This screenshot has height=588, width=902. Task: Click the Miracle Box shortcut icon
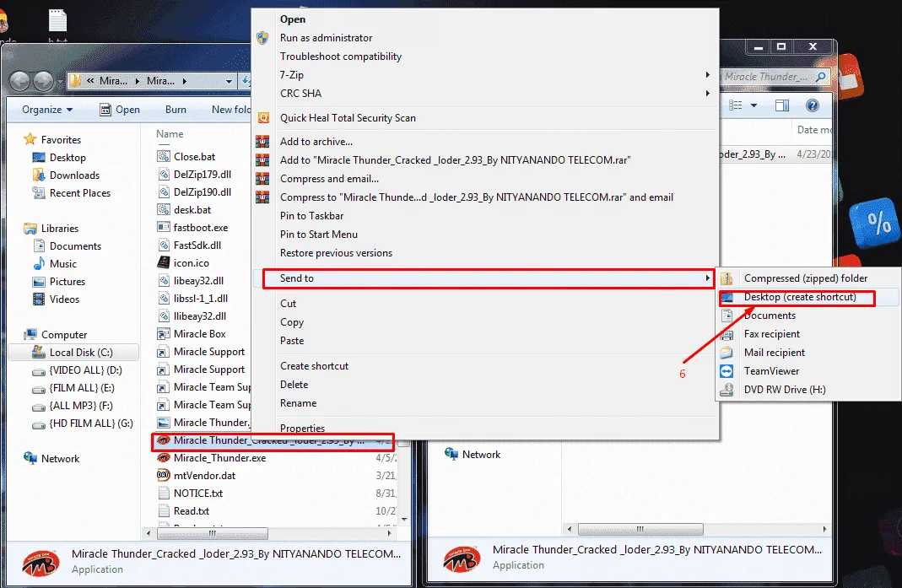click(x=164, y=334)
